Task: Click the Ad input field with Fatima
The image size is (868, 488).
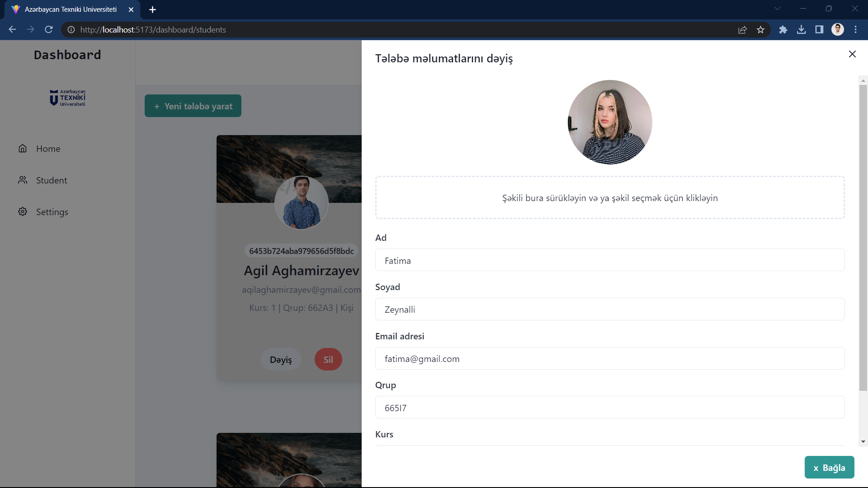Action: (609, 260)
